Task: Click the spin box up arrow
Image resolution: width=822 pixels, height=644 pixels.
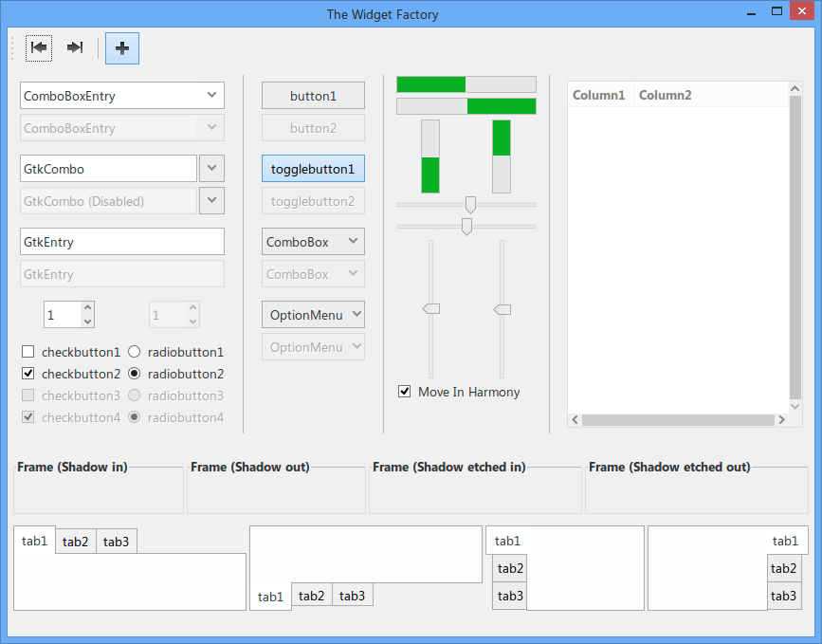Action: 87,308
